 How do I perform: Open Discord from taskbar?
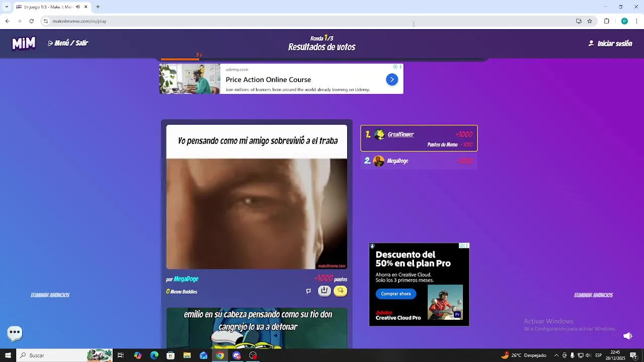pos(236,355)
